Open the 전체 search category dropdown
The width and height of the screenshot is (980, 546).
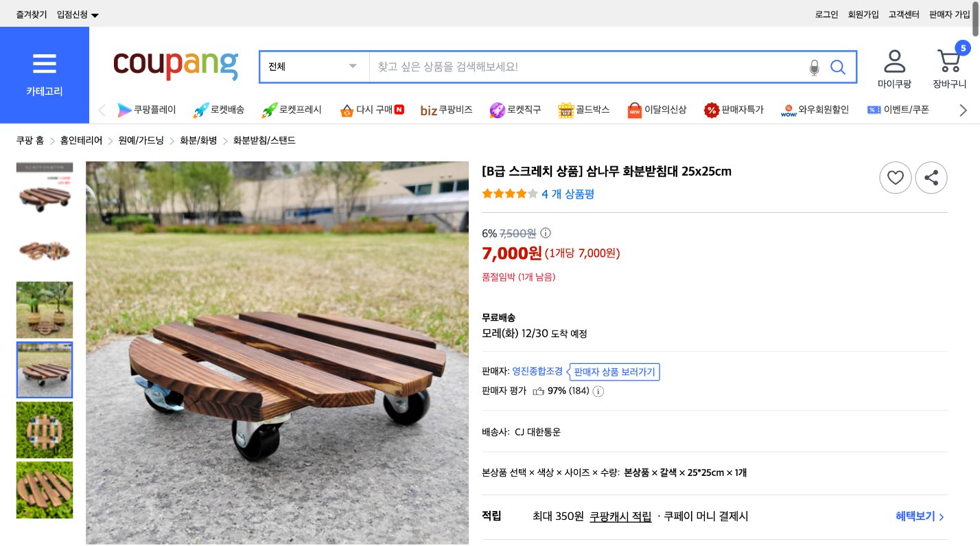point(314,67)
